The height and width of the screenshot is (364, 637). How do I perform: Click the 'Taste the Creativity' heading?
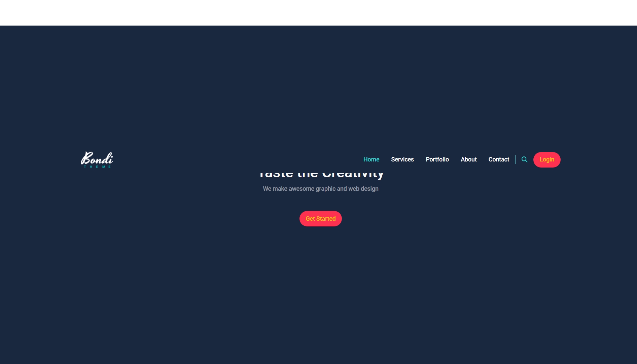320,174
